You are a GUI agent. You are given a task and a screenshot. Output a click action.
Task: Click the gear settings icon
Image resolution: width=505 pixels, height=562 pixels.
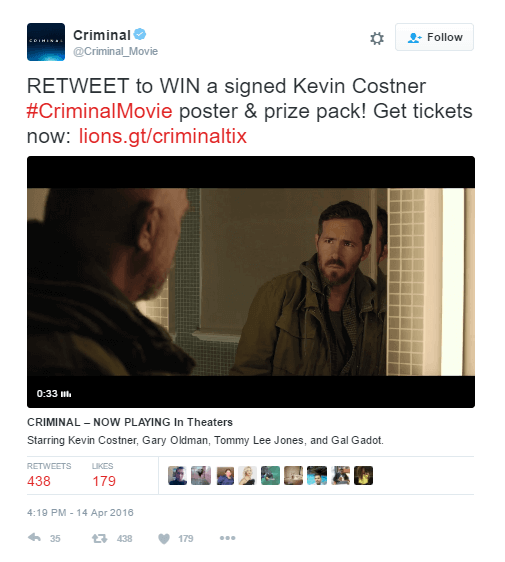[377, 38]
